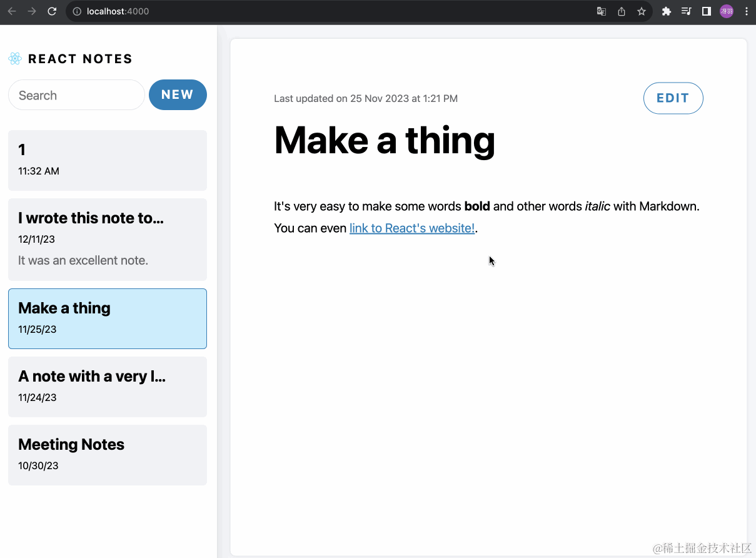Follow the link to React's website
756x558 pixels.
(411, 228)
